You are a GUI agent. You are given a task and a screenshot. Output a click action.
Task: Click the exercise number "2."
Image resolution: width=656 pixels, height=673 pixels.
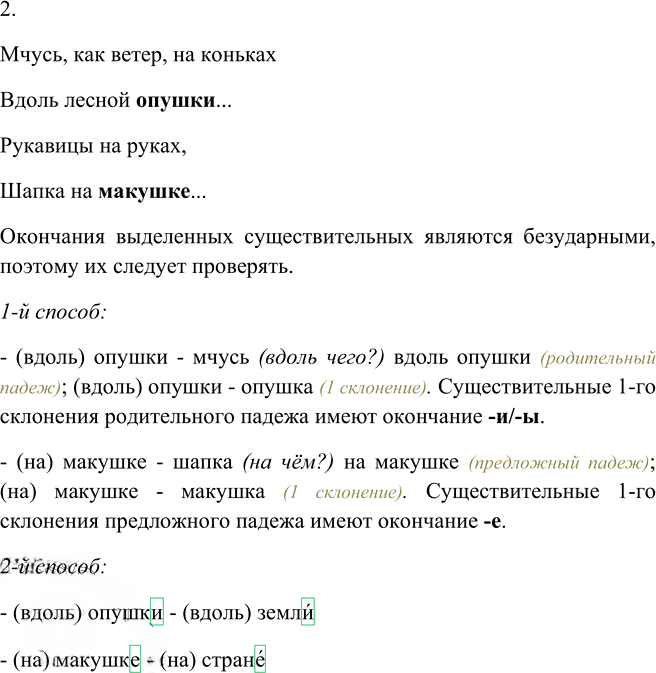(8, 9)
